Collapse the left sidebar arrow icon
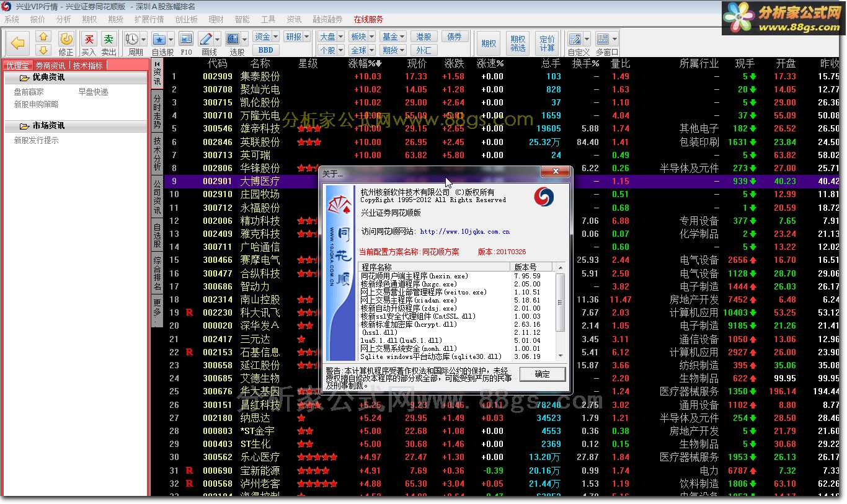847x504 pixels. coord(157,64)
